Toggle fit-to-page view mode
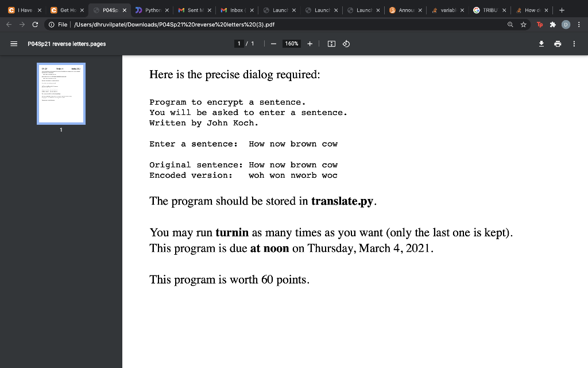The width and height of the screenshot is (588, 368). [330, 43]
